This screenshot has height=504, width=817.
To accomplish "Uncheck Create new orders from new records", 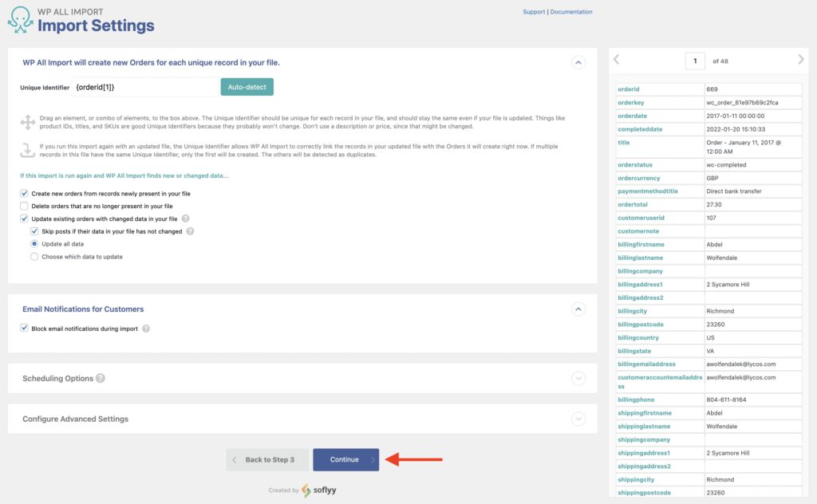I will pyautogui.click(x=24, y=193).
